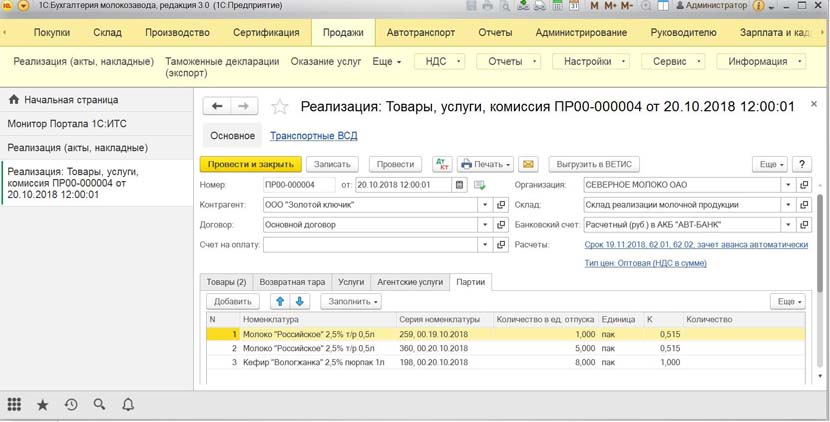Open the history clock icon in bottom bar
Viewport: 830px width, 422px height.
71,405
